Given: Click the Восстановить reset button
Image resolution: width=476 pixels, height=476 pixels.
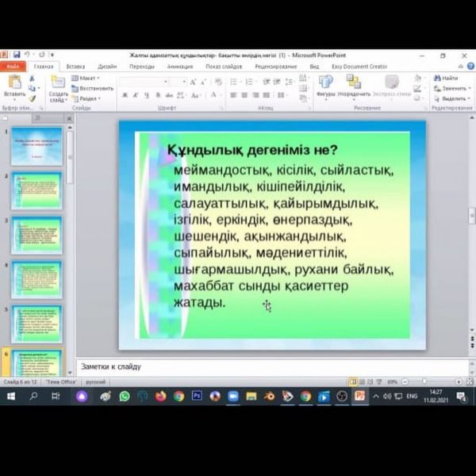Looking at the screenshot, I should click(94, 88).
